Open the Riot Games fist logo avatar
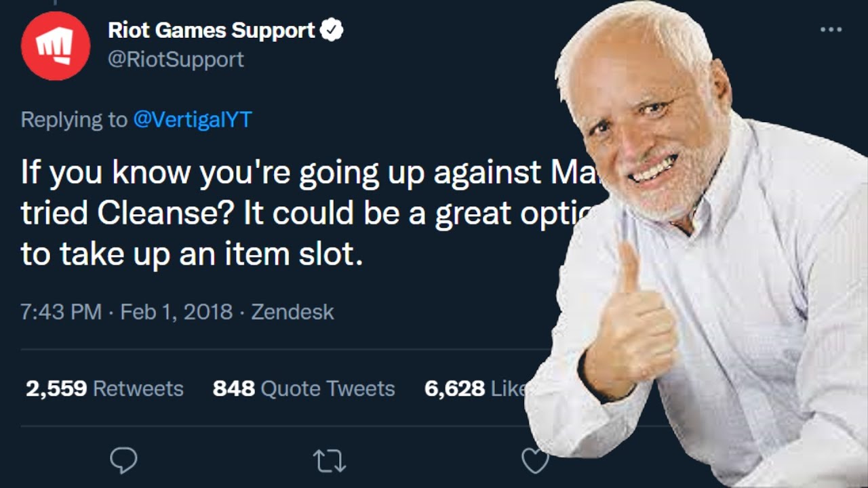The image size is (868, 488). click(55, 45)
